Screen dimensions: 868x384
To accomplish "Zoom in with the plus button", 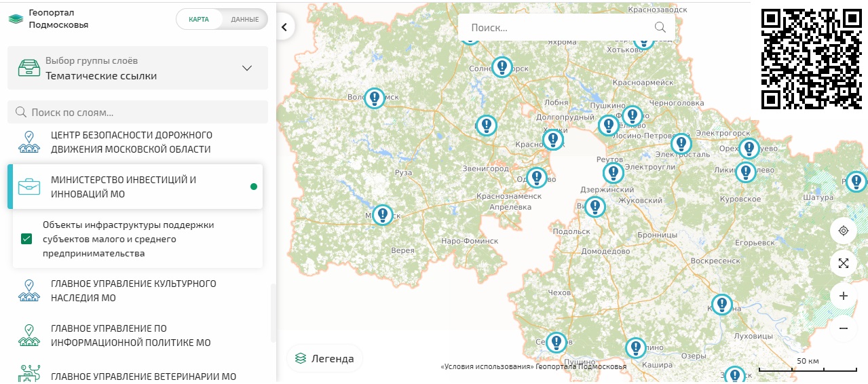I will 844,296.
